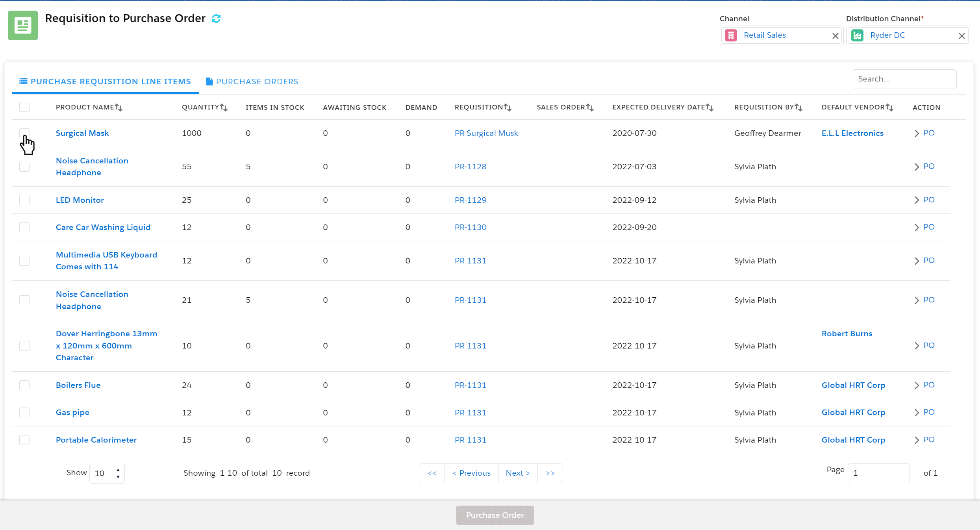The image size is (980, 530).
Task: Click the Ryder DC distribution channel icon
Action: pyautogui.click(x=858, y=35)
